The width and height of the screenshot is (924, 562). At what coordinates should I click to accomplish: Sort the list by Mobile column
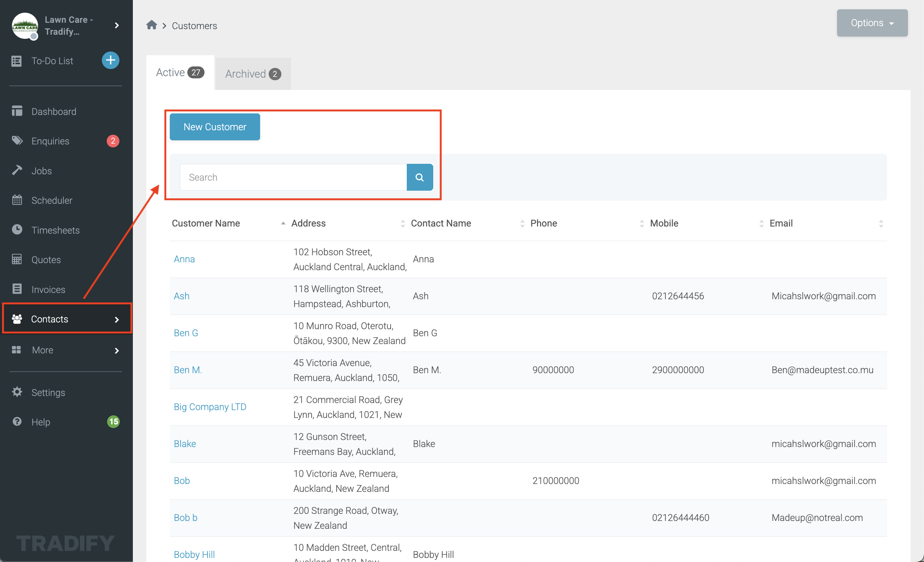[664, 223]
